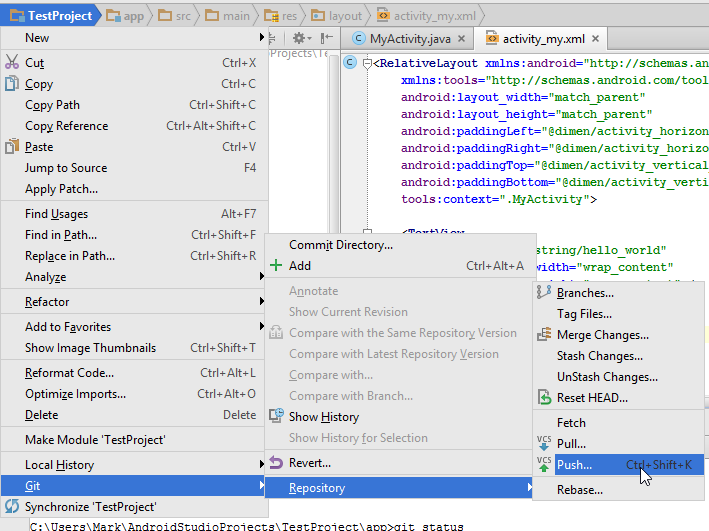Click the purple Revert arrow icon
The image size is (709, 531).
pyautogui.click(x=276, y=463)
